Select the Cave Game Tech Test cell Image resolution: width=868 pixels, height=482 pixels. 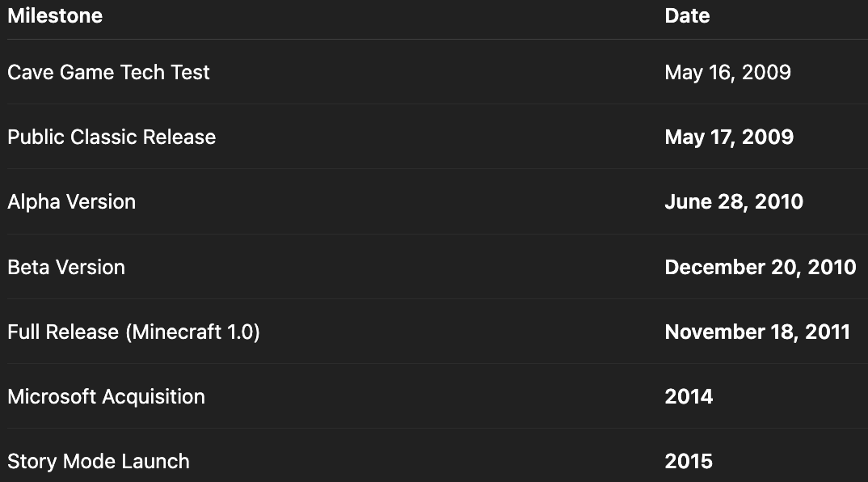[108, 72]
